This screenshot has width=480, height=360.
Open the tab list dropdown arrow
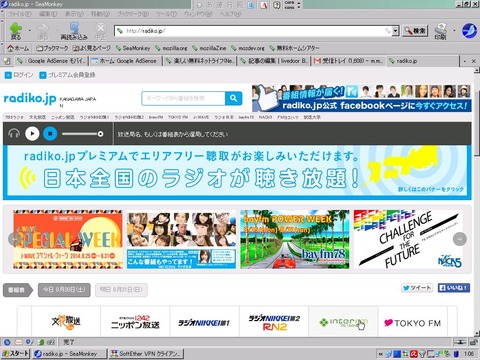[x=465, y=61]
